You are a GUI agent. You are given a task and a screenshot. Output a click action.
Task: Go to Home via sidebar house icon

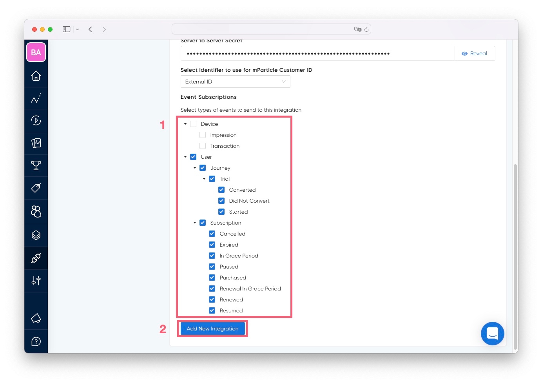(x=36, y=76)
